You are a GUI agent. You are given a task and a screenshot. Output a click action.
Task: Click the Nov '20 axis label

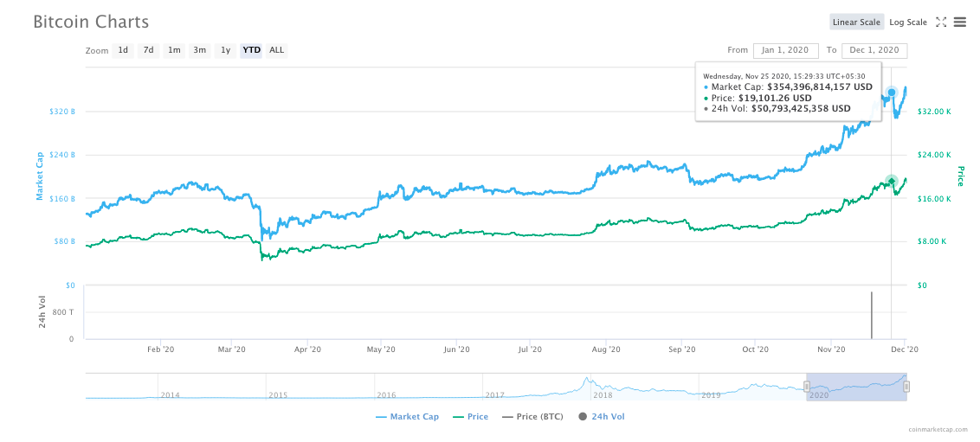tap(829, 349)
